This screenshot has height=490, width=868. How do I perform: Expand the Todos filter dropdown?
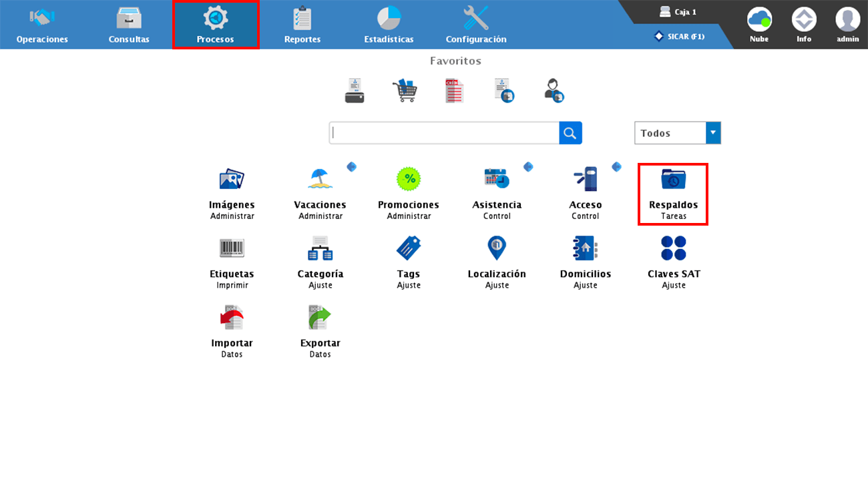tap(713, 133)
